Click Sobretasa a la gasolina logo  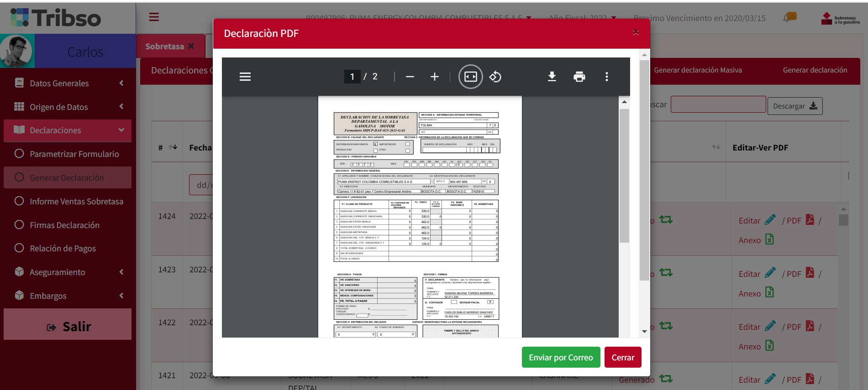[840, 18]
